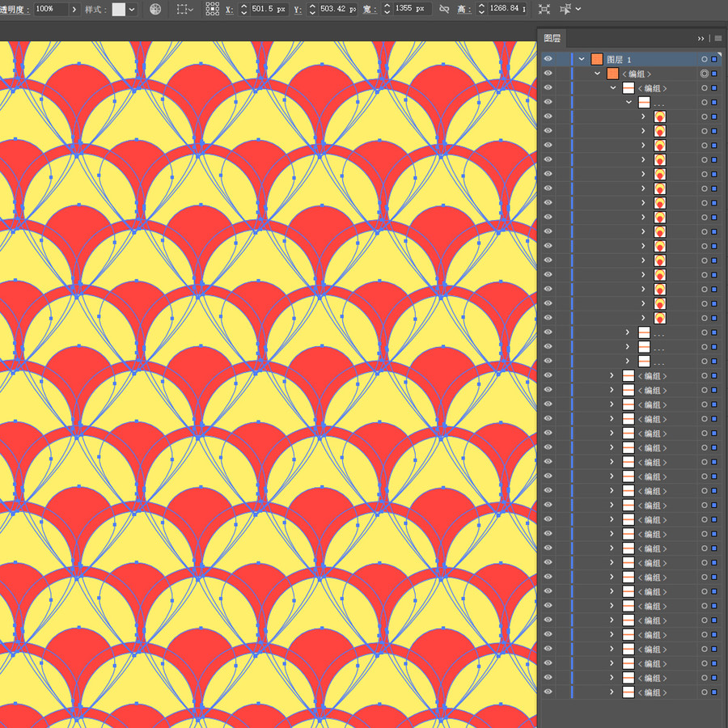
Task: Hide 图层 1 with its eye icon
Action: pyautogui.click(x=548, y=59)
